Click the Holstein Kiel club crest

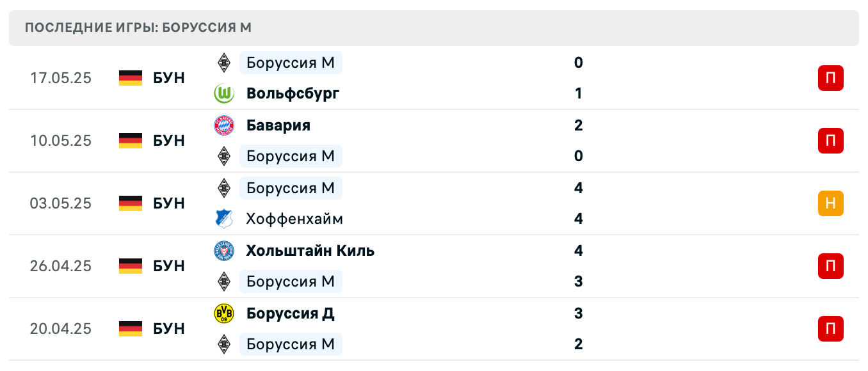(x=224, y=251)
